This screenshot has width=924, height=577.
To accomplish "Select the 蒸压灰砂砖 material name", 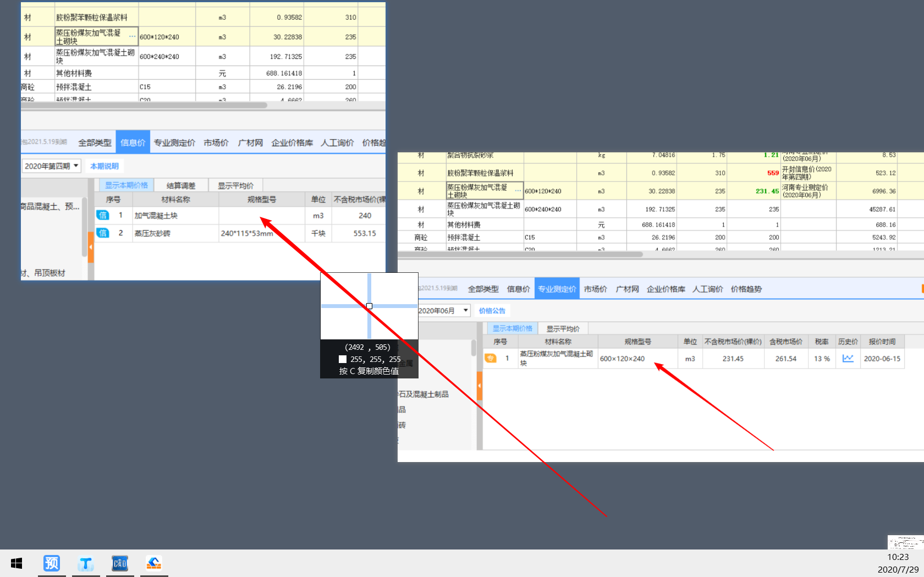I will [x=152, y=233].
